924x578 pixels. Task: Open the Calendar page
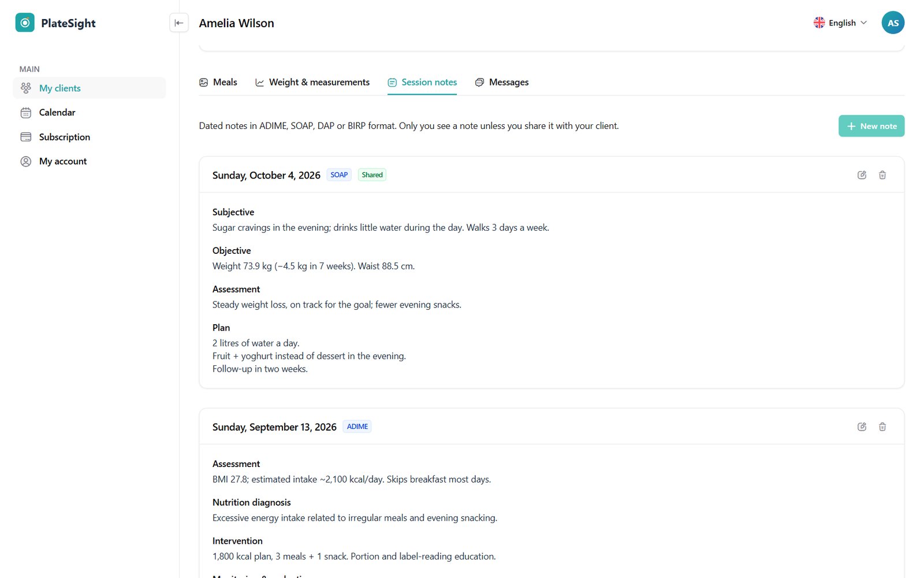(90, 113)
